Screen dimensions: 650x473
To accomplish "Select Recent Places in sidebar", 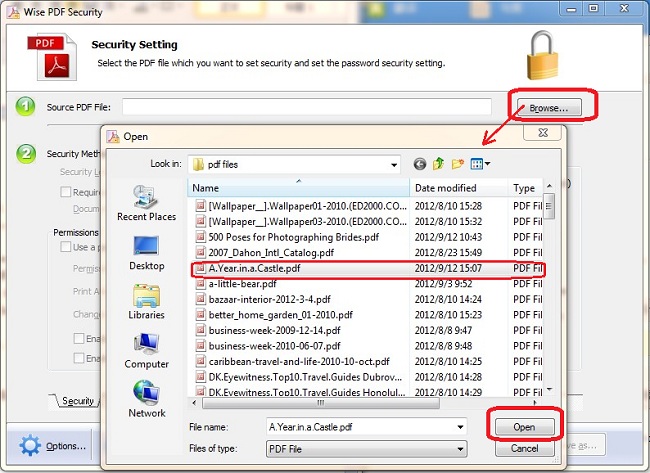I will (x=146, y=203).
